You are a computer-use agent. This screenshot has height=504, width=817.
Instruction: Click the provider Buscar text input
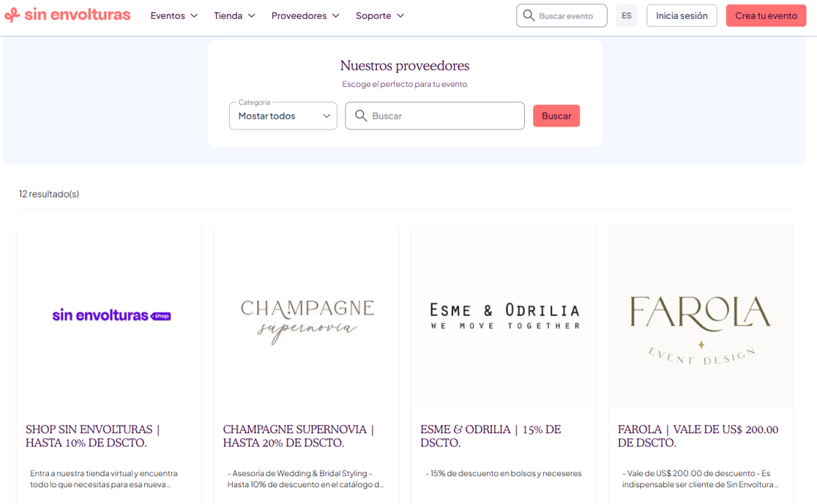pos(434,115)
